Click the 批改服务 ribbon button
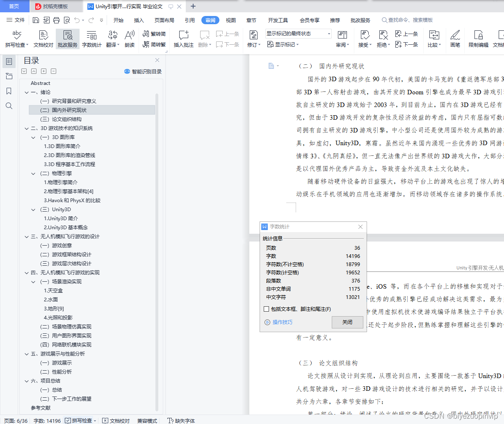 coord(68,39)
